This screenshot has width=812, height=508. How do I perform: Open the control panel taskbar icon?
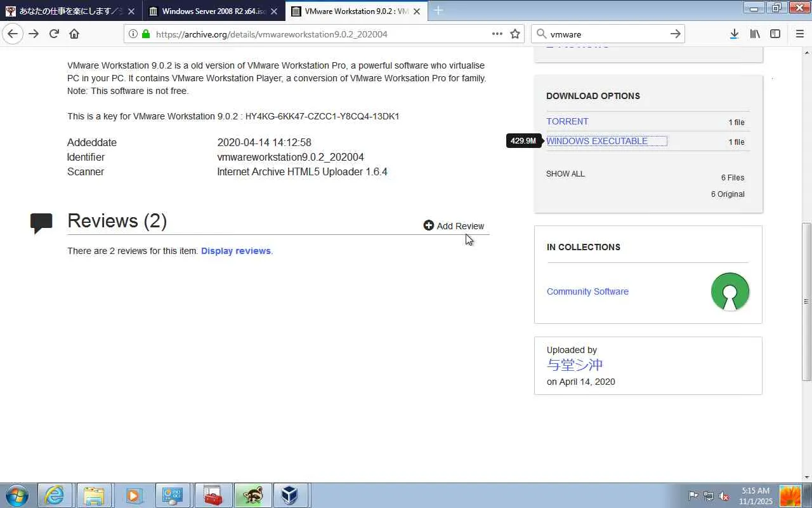coord(173,495)
